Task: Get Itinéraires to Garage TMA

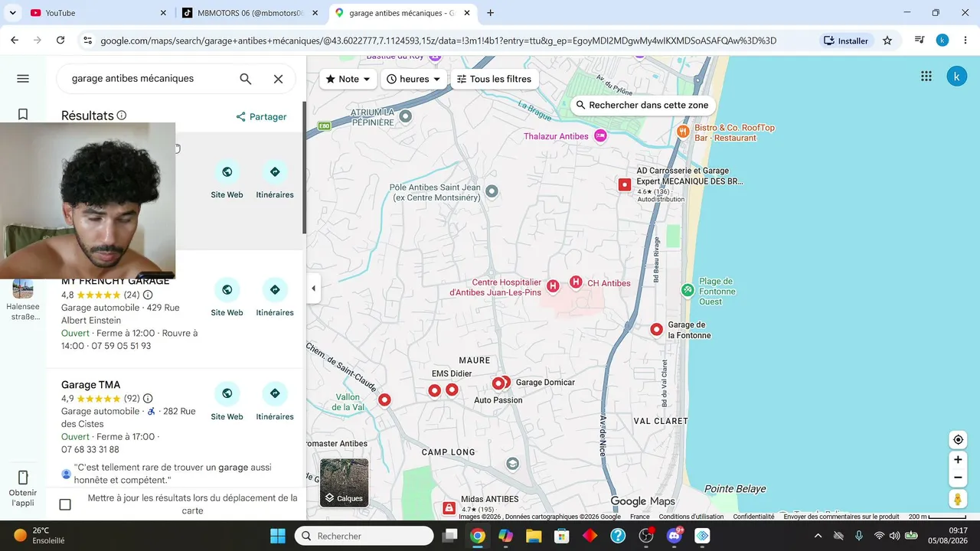Action: point(275,402)
